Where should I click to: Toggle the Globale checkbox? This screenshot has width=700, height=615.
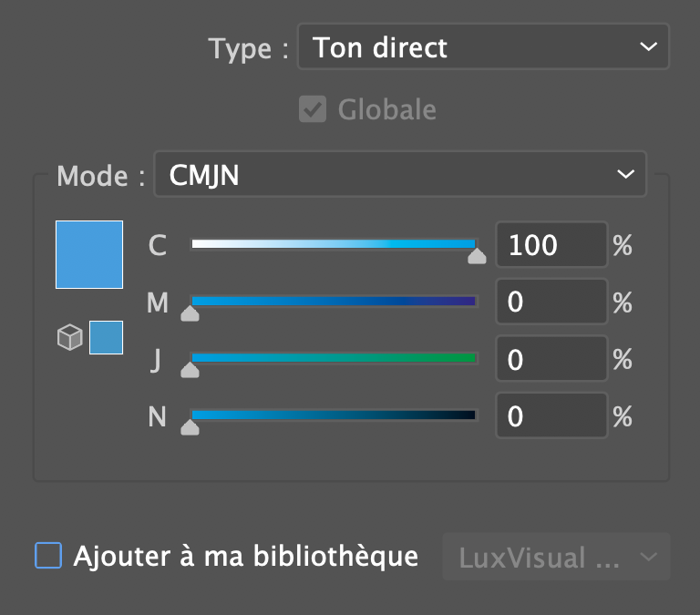click(313, 110)
